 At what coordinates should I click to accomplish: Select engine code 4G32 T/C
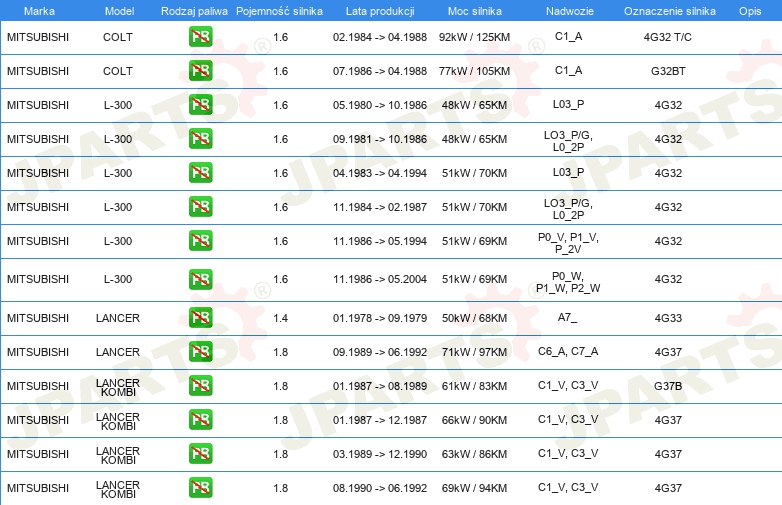pos(668,37)
